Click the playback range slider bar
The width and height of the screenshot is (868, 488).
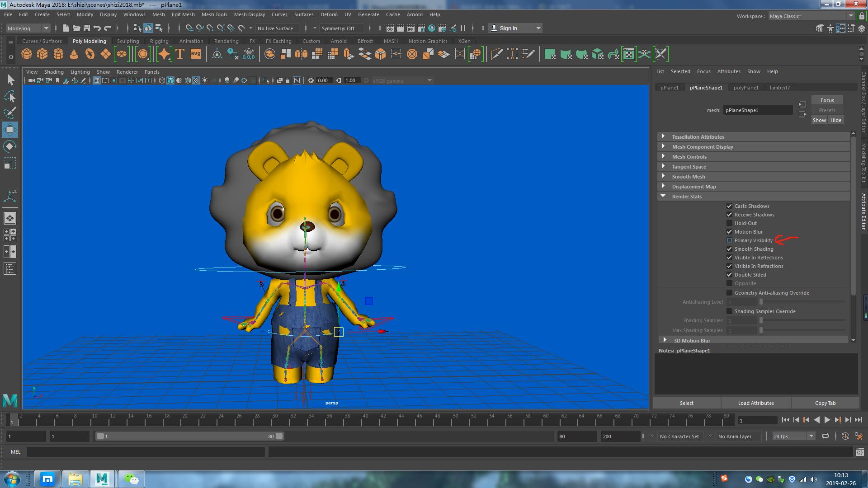point(190,436)
